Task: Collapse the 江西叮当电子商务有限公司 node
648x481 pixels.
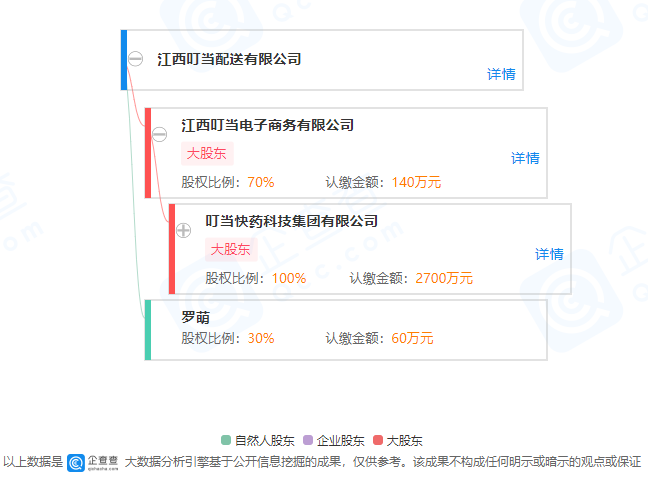Action: [x=160, y=134]
